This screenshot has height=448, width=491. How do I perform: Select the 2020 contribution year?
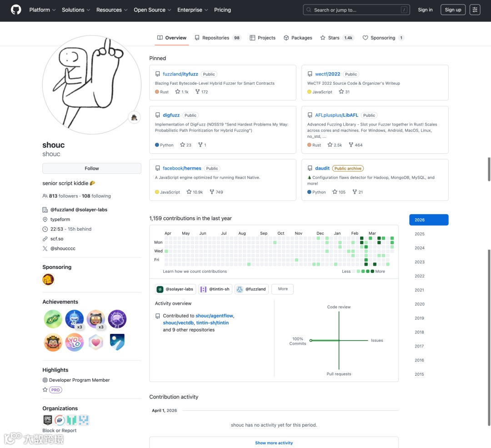pyautogui.click(x=420, y=304)
